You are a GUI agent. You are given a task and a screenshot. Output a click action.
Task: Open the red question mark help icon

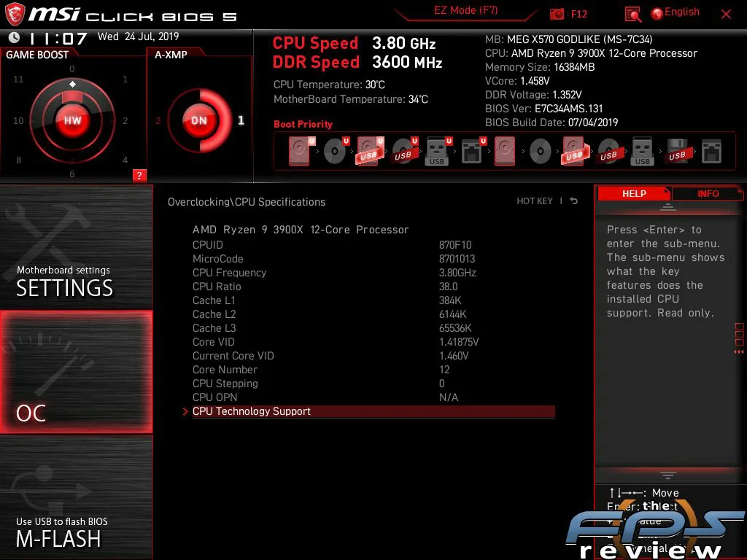(139, 175)
